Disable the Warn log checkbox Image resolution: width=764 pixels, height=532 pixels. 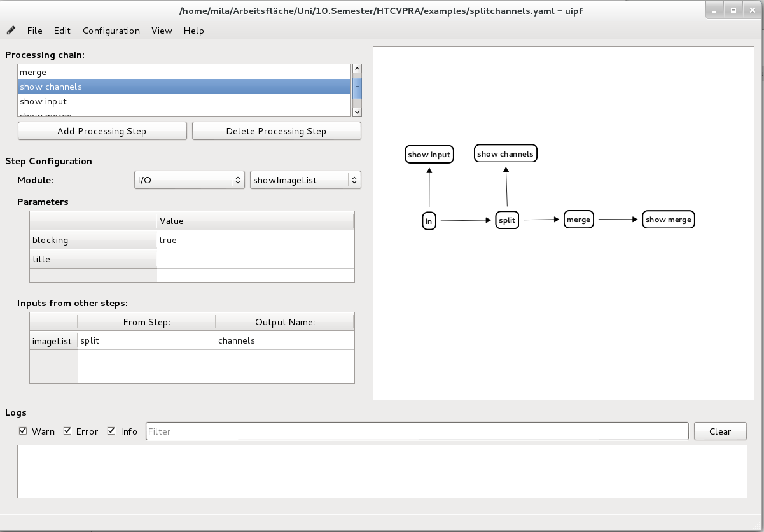point(24,431)
